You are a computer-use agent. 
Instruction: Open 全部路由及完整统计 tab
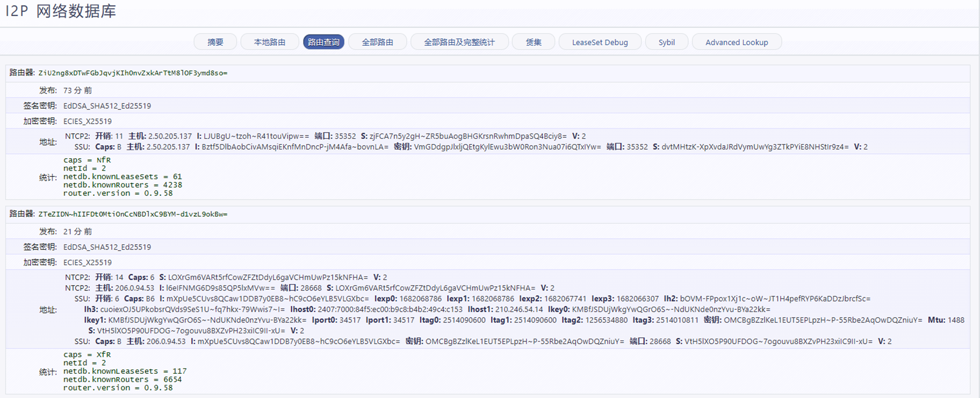tap(459, 42)
